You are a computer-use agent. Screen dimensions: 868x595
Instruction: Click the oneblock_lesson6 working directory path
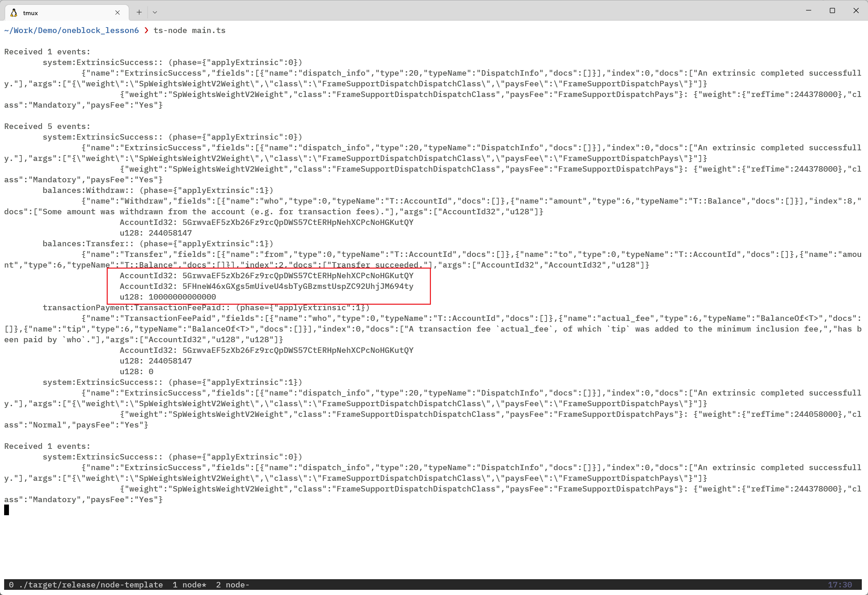(x=71, y=30)
